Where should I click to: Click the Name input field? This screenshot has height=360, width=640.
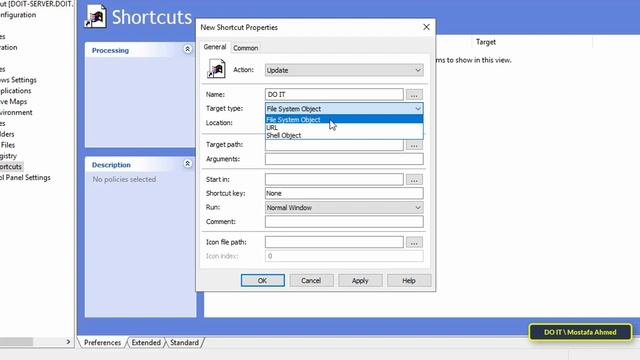tap(334, 94)
